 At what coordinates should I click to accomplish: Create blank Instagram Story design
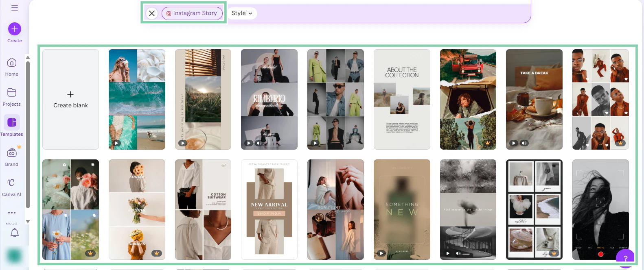(71, 100)
